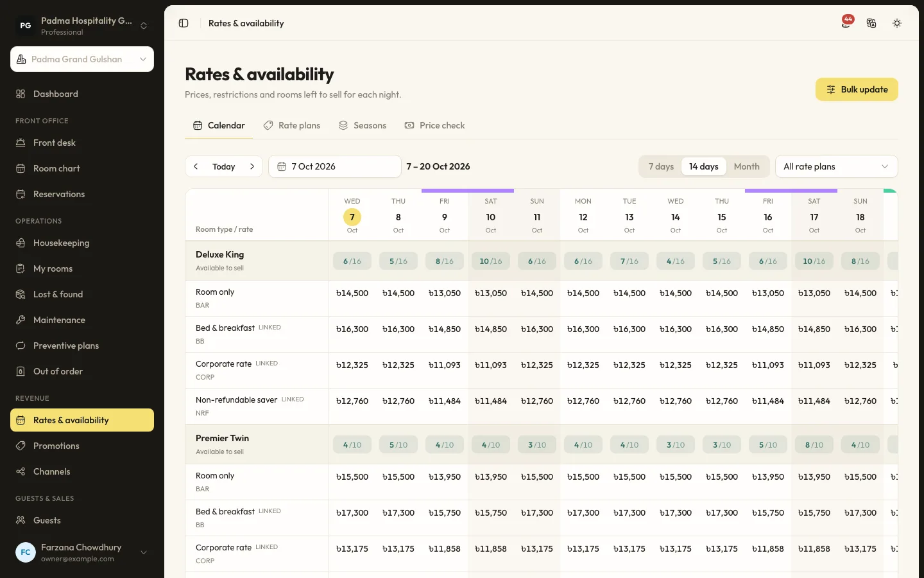Click Premier Twin availability 8/10 on 17 Oct
The height and width of the screenshot is (578, 924).
(x=814, y=444)
